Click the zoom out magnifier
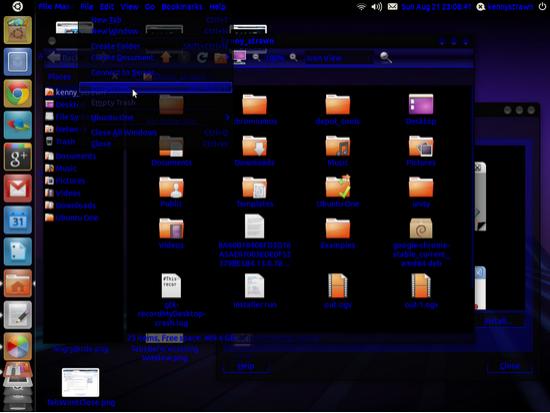Viewport: 550px width, 413px height. (257, 57)
